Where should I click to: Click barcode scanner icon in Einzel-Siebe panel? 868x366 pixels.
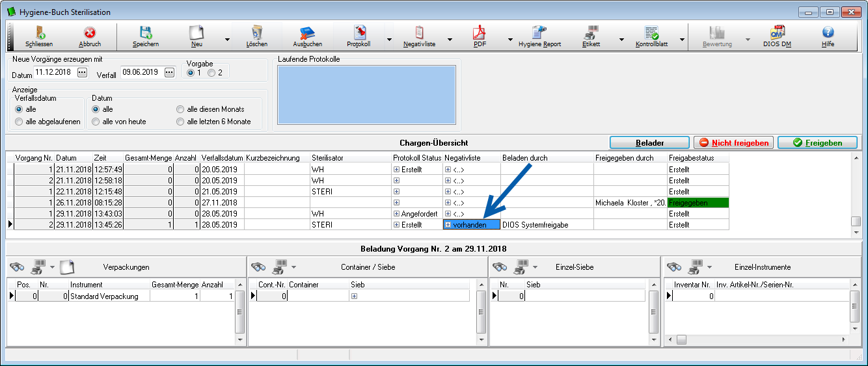(521, 267)
